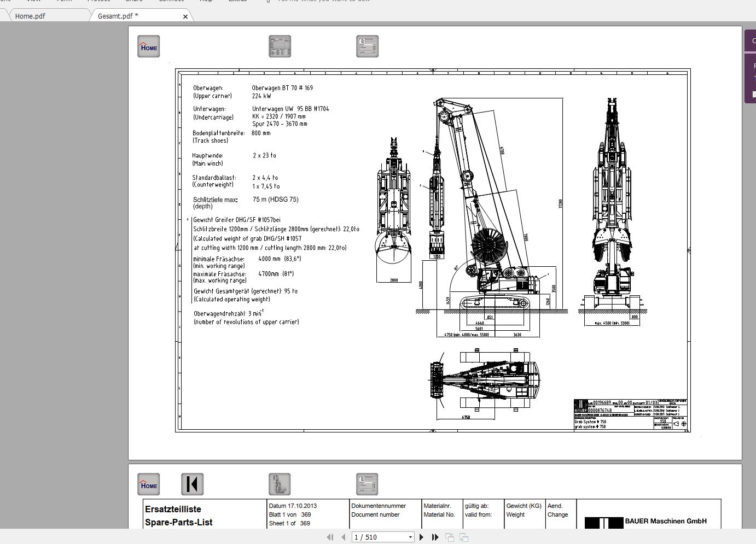The width and height of the screenshot is (756, 544).
Task: Switch to the Home.pdf tab
Action: point(30,16)
